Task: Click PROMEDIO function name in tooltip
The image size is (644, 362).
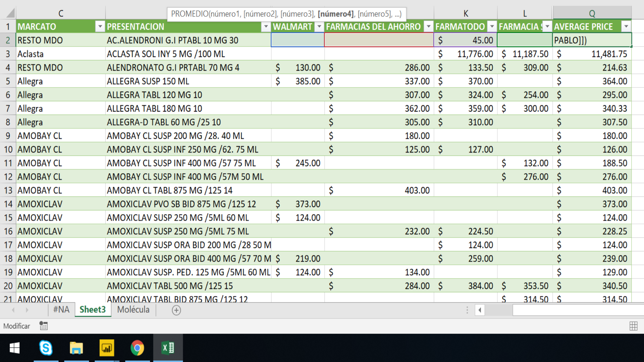Action: pyautogui.click(x=190, y=14)
